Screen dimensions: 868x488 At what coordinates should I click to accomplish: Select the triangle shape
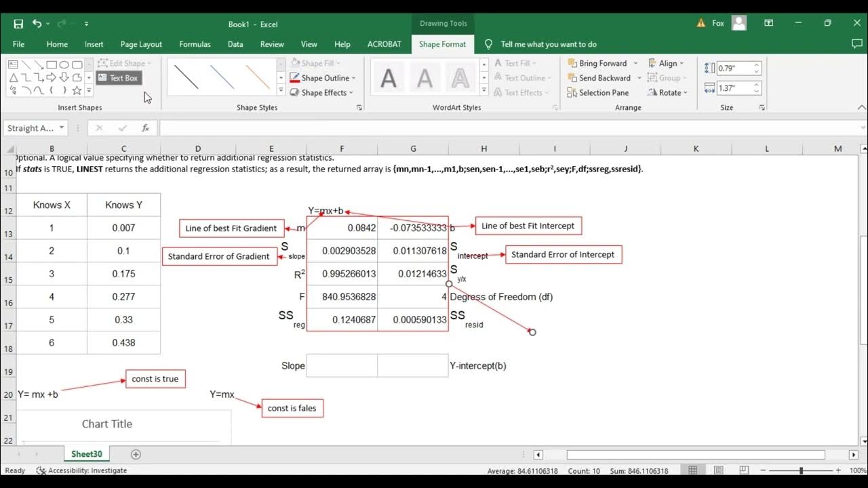pyautogui.click(x=14, y=78)
